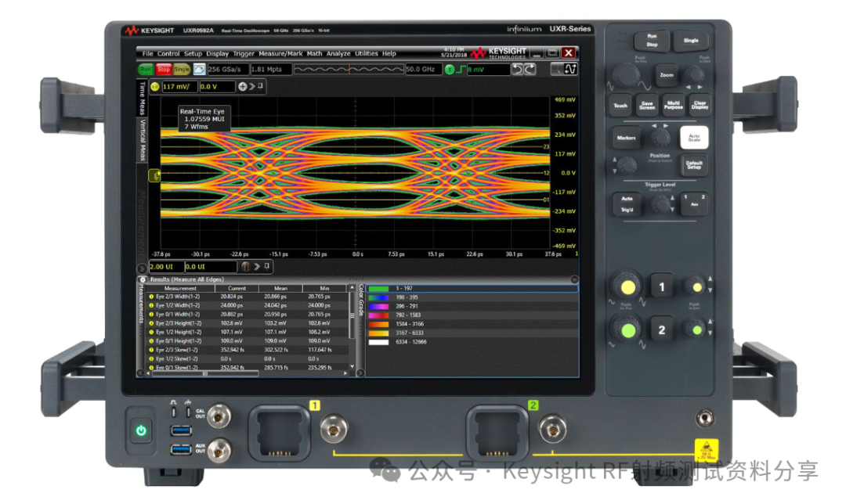
Task: Switch to the Time Meas side tab
Action: pyautogui.click(x=143, y=98)
